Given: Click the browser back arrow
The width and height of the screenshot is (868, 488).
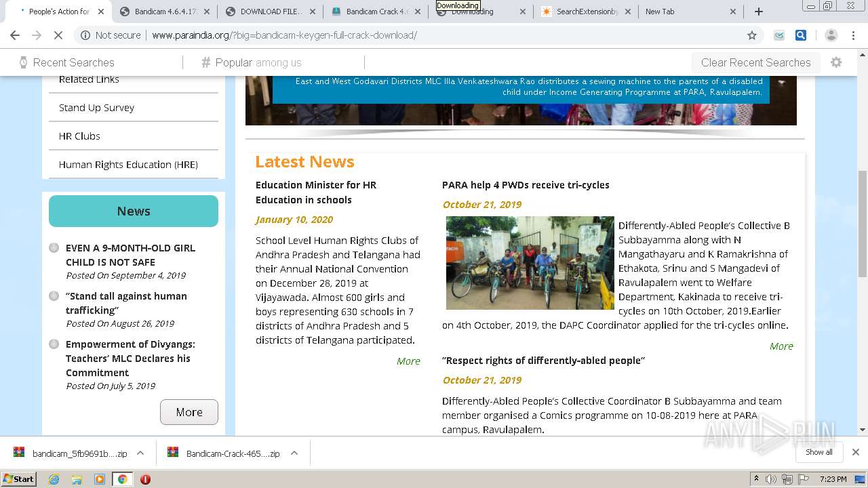Looking at the screenshot, I should pyautogui.click(x=15, y=35).
